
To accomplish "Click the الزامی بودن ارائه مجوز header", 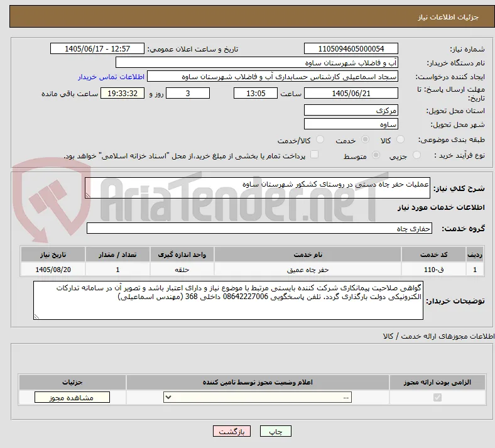I will coord(437,382).
